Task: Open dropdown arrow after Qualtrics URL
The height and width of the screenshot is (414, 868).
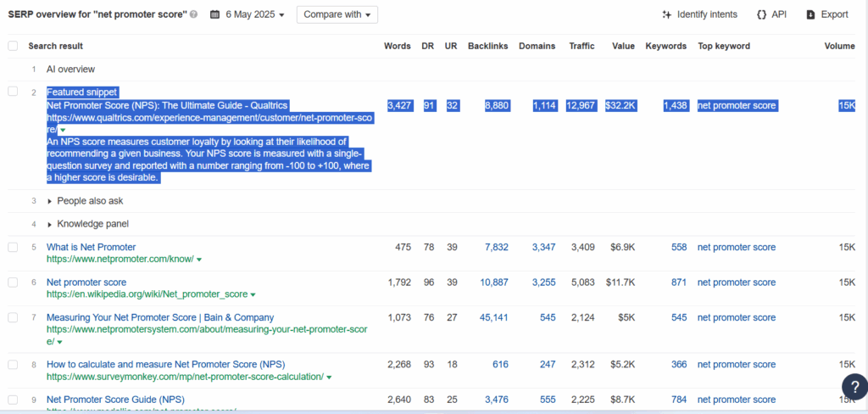Action: click(63, 131)
